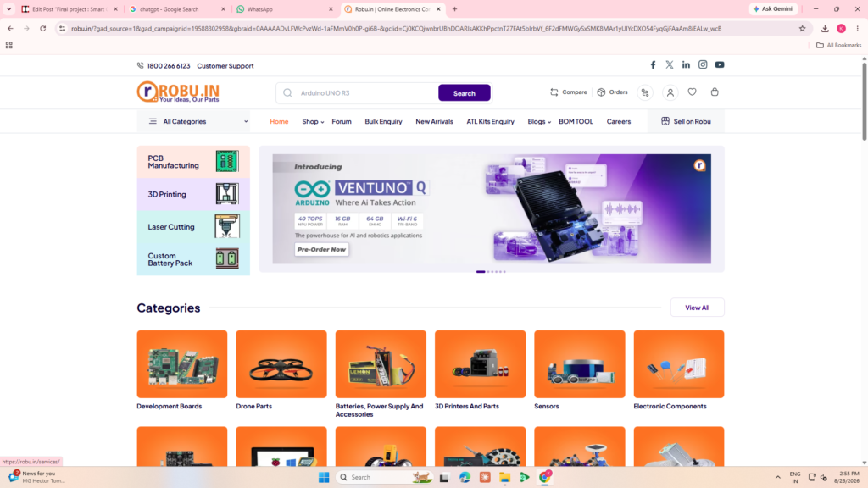This screenshot has width=868, height=488.
Task: Switch to the Edit Post tab
Action: click(68, 8)
